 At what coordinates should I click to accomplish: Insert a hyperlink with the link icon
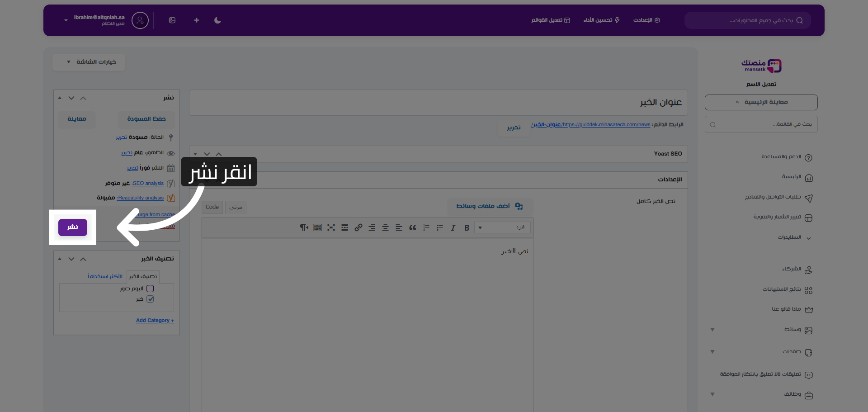pos(358,227)
